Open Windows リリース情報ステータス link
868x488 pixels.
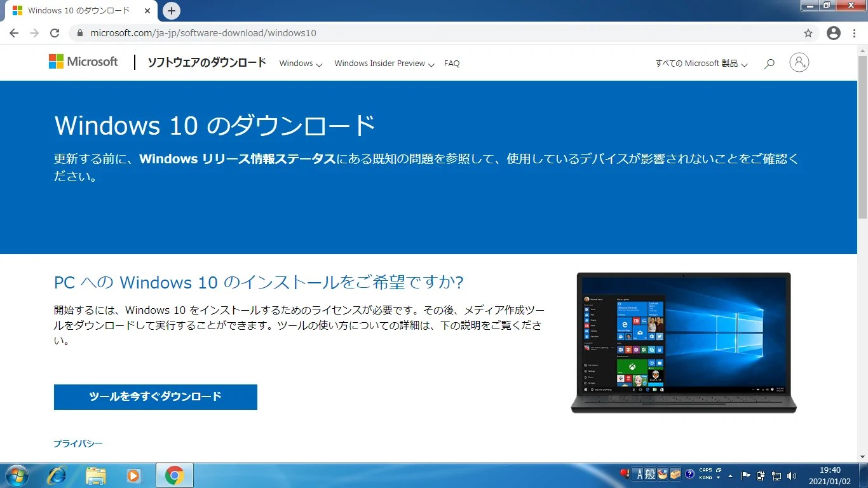pyautogui.click(x=237, y=159)
